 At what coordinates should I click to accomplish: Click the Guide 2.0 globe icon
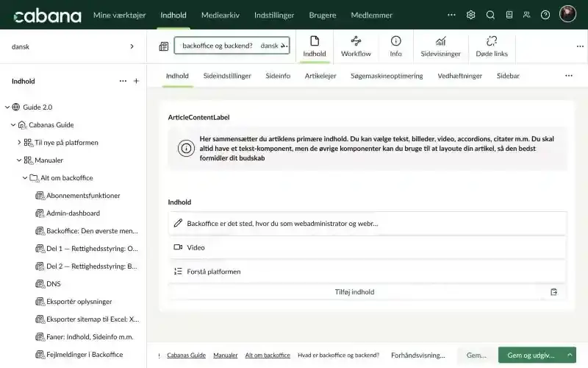(15, 107)
